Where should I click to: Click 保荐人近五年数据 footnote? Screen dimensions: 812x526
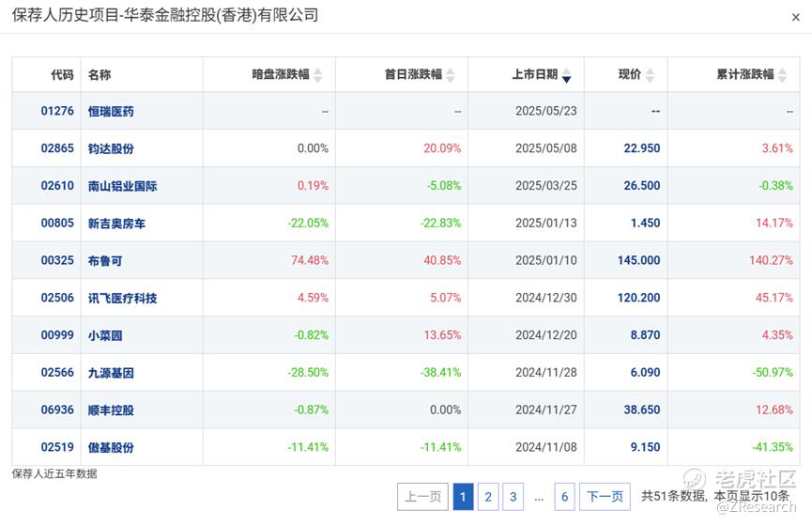(54, 473)
